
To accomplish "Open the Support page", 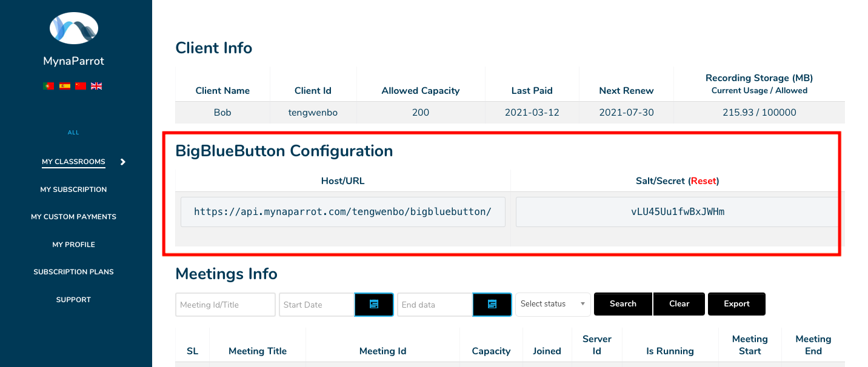I will [x=73, y=300].
